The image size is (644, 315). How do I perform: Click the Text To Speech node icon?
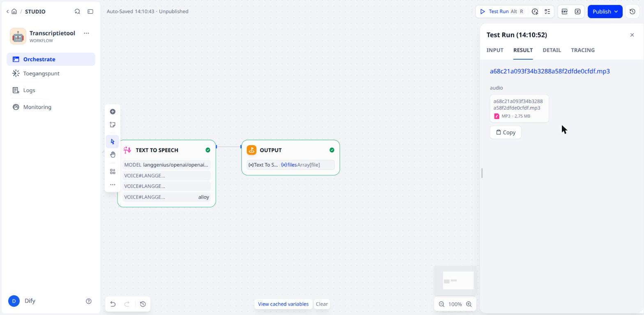point(127,150)
